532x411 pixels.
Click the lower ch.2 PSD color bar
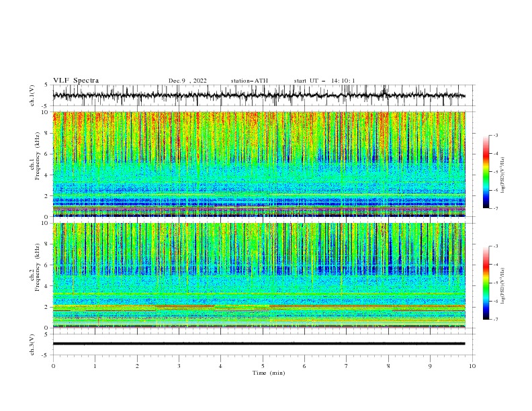coord(486,283)
